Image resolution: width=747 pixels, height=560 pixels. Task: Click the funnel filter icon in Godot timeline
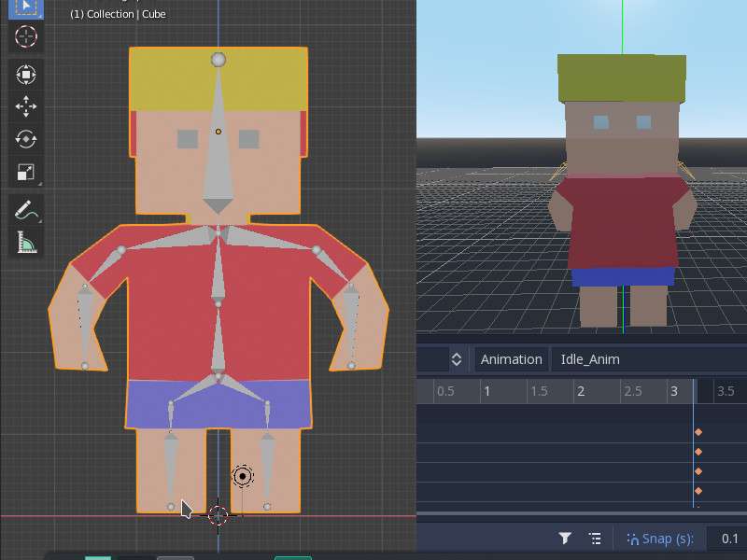pyautogui.click(x=565, y=539)
